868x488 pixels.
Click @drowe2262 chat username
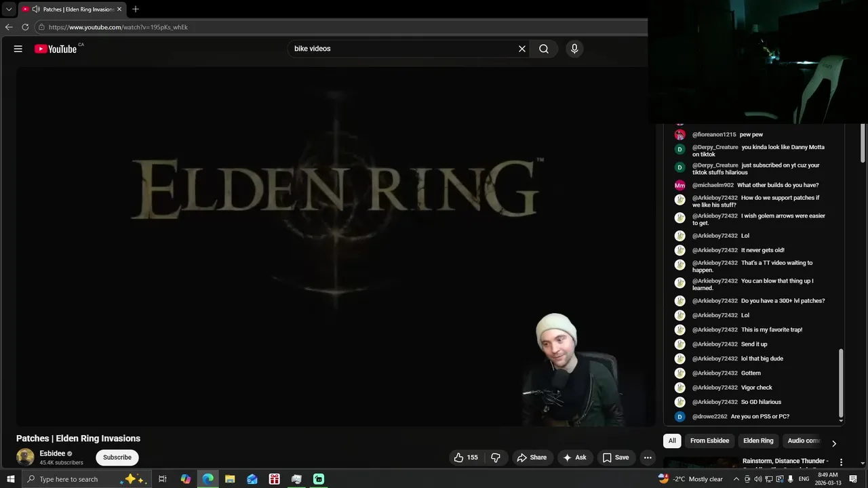709,417
